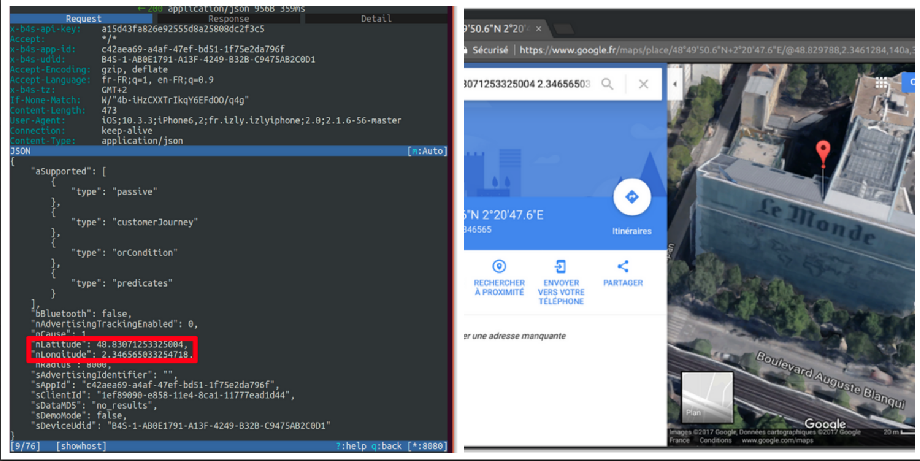Switch to Plan map view thumbnail
Screen dimensions: 920x461
(x=706, y=397)
